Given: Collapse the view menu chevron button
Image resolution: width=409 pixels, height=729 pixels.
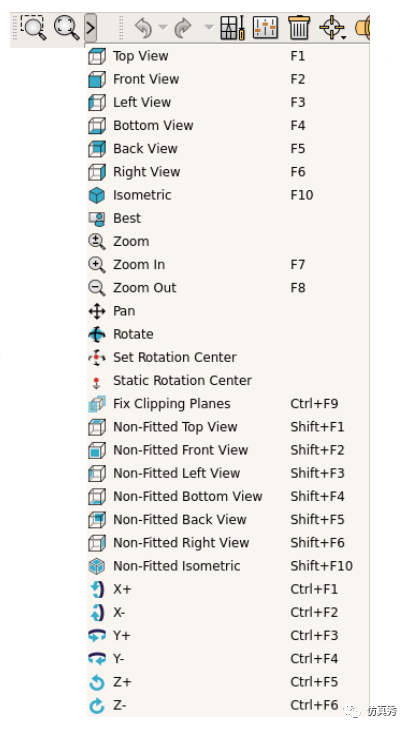Looking at the screenshot, I should pos(91,28).
